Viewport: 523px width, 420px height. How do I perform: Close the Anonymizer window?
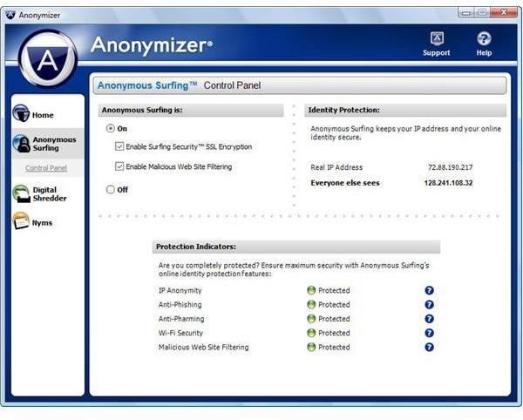[x=504, y=13]
